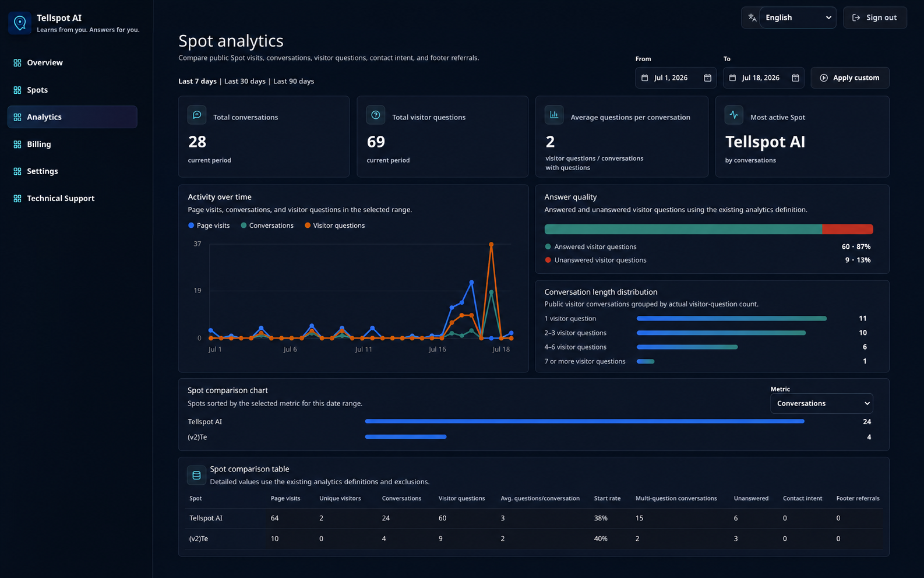Click the Average questions bar chart icon
The image size is (924, 578).
554,115
